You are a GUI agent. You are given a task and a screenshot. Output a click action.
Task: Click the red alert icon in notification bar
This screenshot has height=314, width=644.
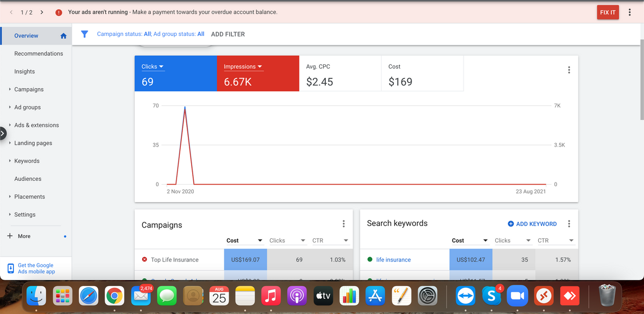click(x=58, y=12)
